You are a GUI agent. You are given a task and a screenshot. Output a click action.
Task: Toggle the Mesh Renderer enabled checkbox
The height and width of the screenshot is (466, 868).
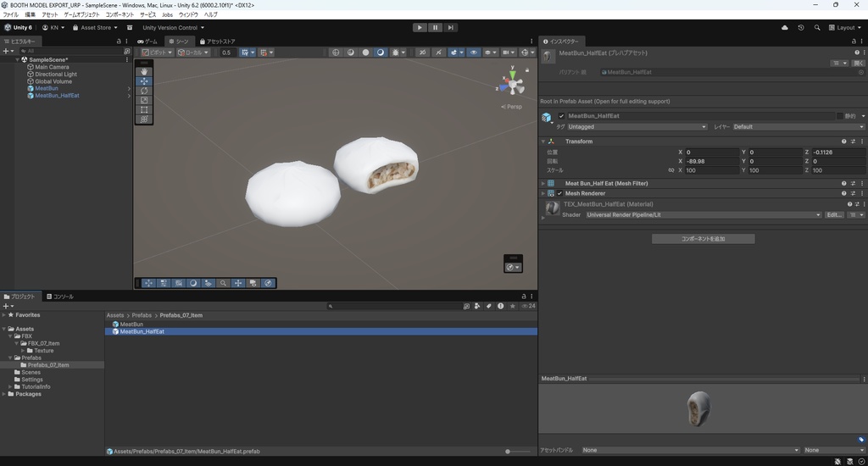(559, 193)
